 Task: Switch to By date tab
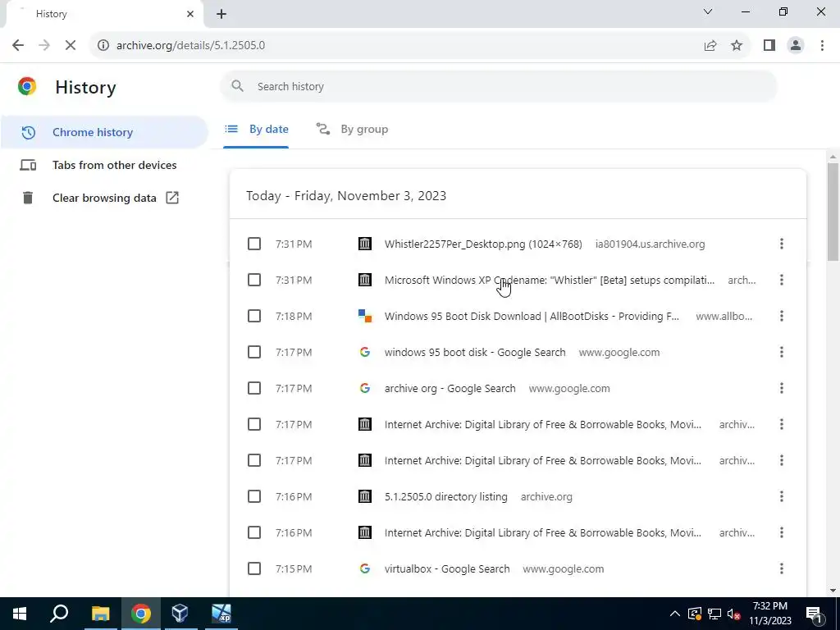click(256, 129)
